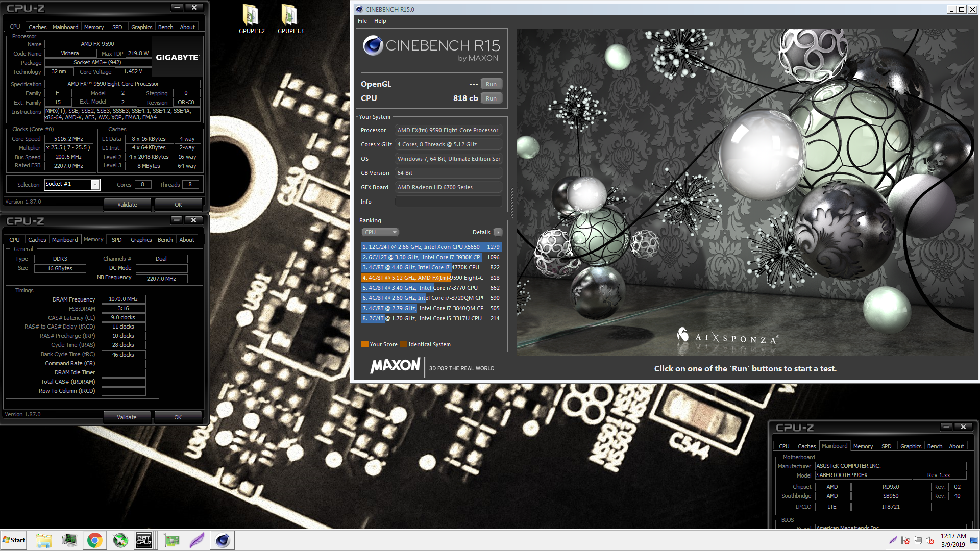Click OK in the top CPU-Z window

click(x=178, y=205)
